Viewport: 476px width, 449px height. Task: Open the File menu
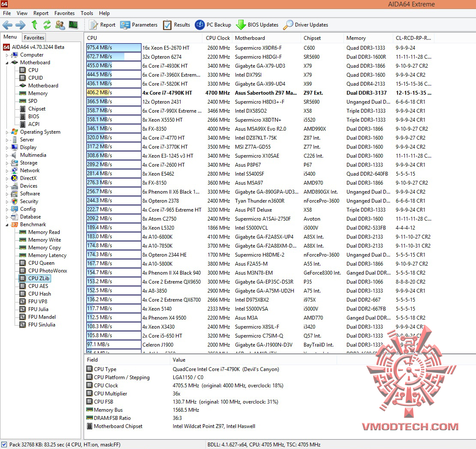[x=7, y=13]
